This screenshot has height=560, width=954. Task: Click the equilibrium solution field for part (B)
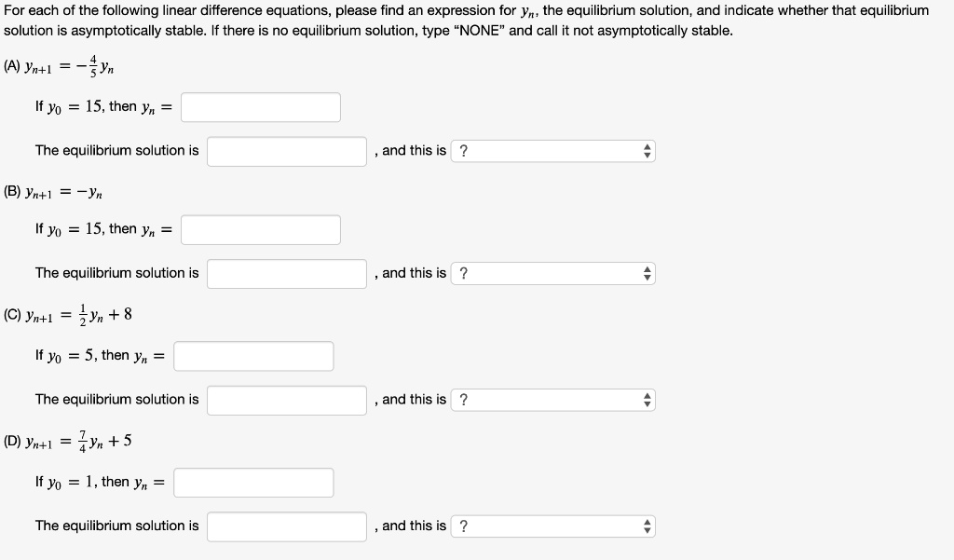(x=287, y=273)
